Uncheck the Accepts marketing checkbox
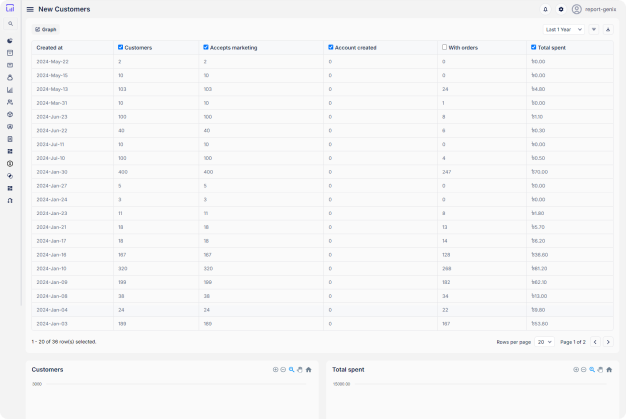Screen dimensions: 626x419 tap(206, 47)
